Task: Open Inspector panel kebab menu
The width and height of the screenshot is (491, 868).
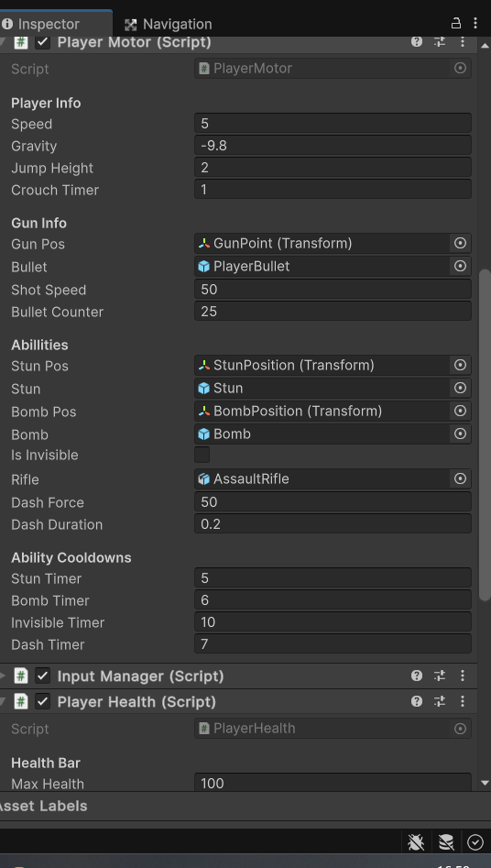Action: pos(475,23)
